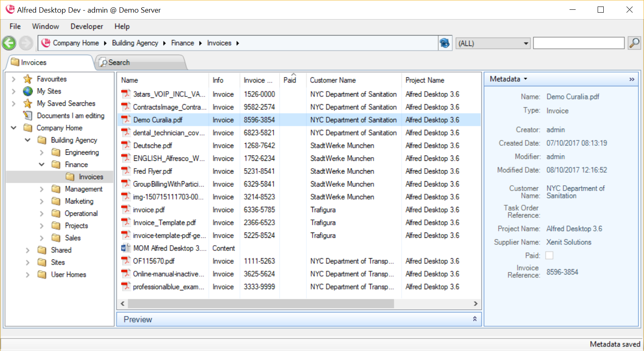Click the search text input field
This screenshot has height=351, width=644.
pos(578,43)
